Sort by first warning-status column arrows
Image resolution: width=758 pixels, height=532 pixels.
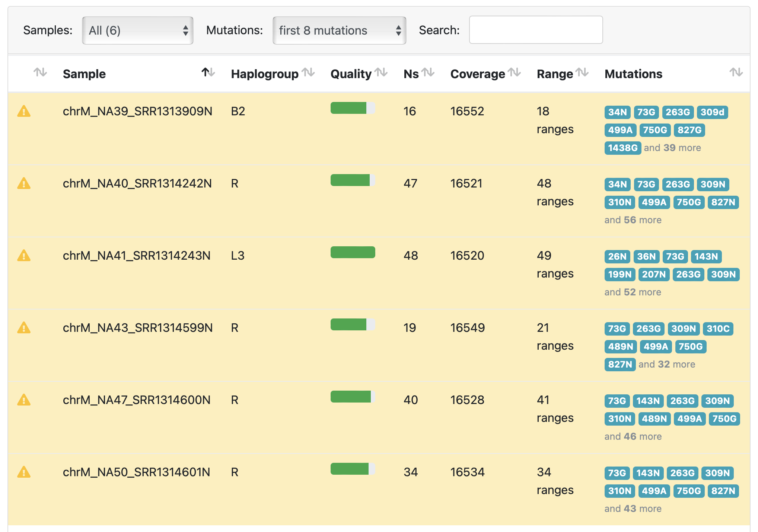(40, 72)
